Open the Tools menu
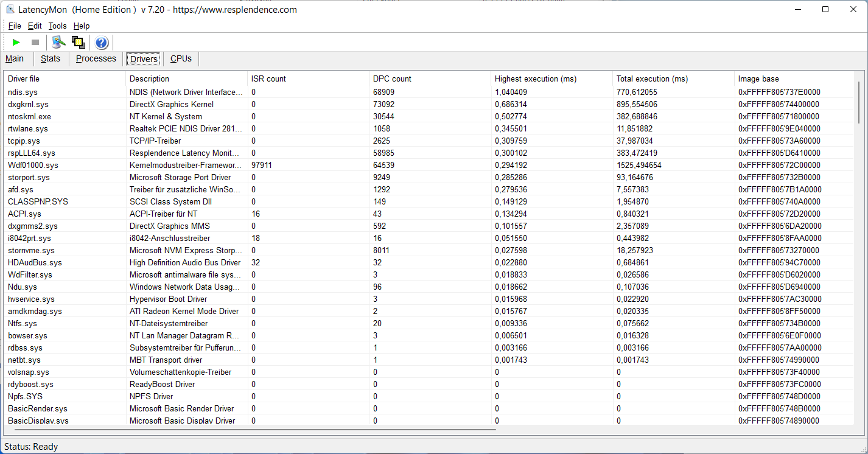Screen dimensions: 868x454 click(x=57, y=26)
